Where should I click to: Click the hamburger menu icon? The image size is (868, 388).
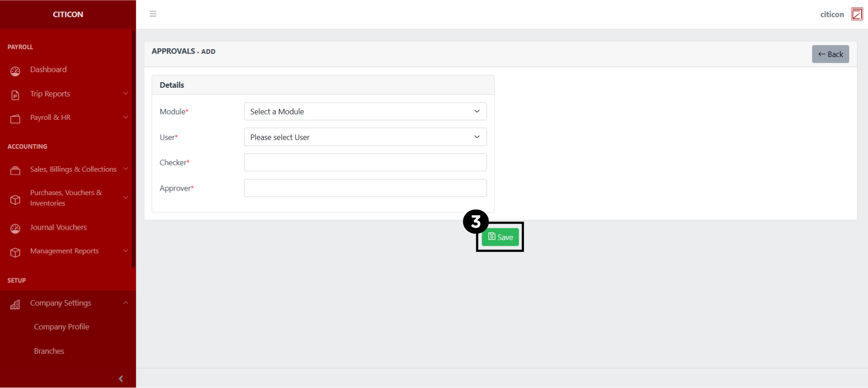(x=153, y=14)
